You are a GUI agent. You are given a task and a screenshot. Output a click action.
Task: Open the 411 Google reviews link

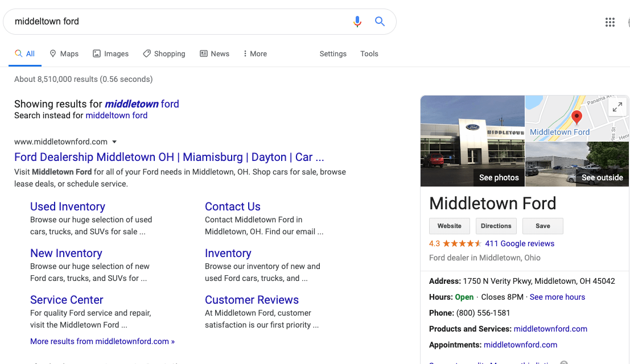(x=520, y=243)
